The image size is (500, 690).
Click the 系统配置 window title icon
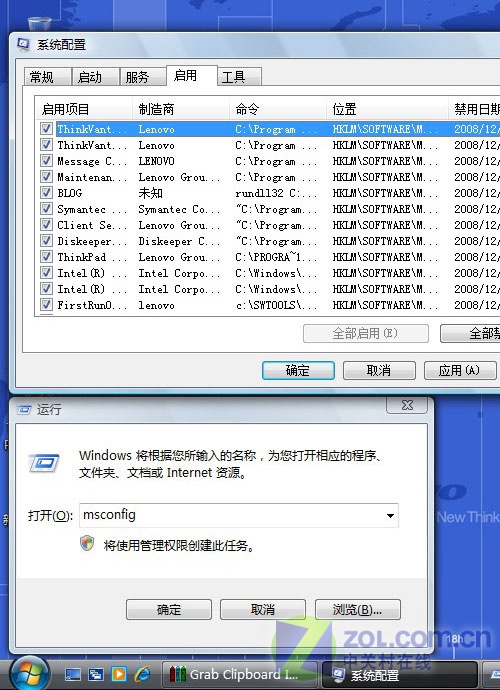coord(23,44)
